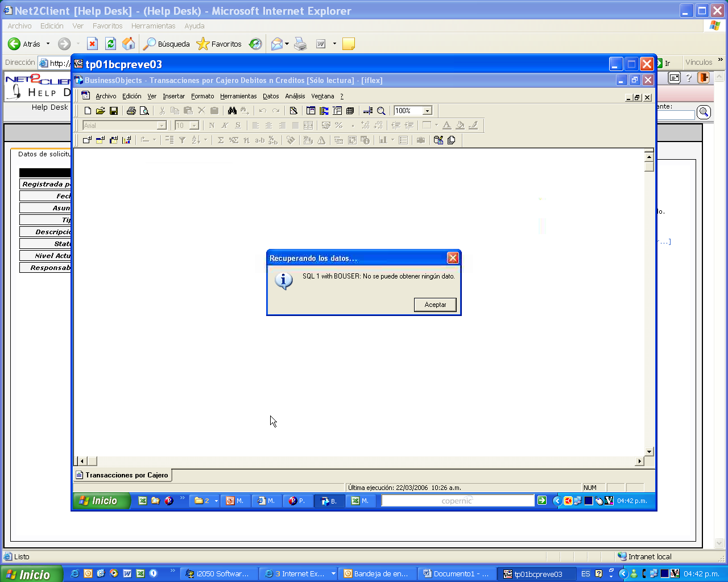This screenshot has height=582, width=728.
Task: Switch to Documento1 Word taskbar item
Action: click(456, 574)
